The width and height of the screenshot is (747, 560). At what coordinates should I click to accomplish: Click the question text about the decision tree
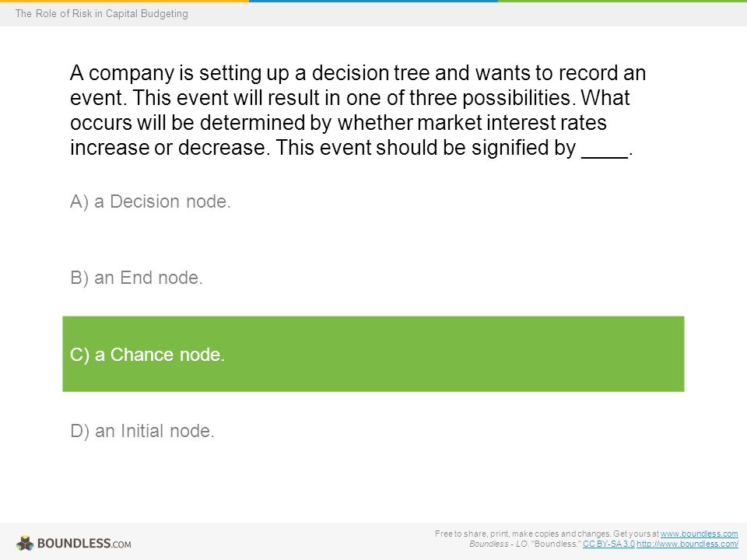pyautogui.click(x=358, y=110)
